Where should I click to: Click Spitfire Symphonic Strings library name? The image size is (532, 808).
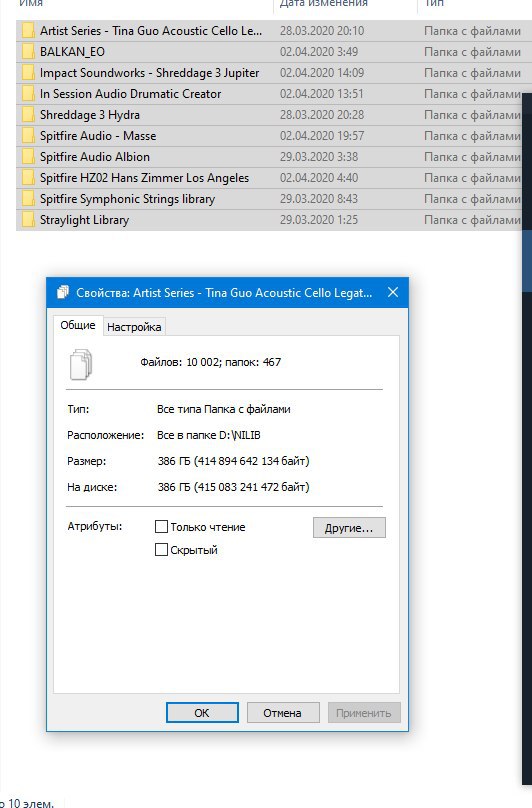tap(127, 199)
